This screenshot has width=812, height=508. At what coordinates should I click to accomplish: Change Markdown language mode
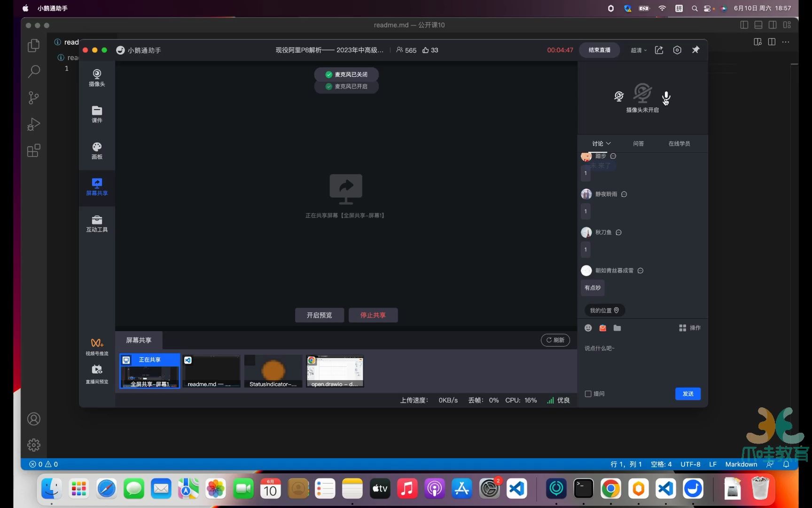pos(741,464)
